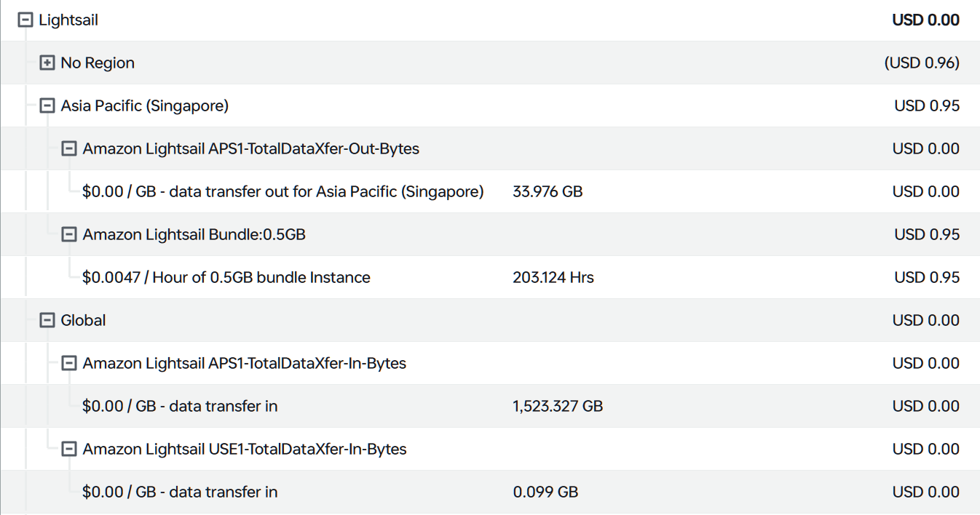Viewport: 980px width, 515px height.
Task: Select the 203.124 Hrs usage value
Action: click(553, 278)
